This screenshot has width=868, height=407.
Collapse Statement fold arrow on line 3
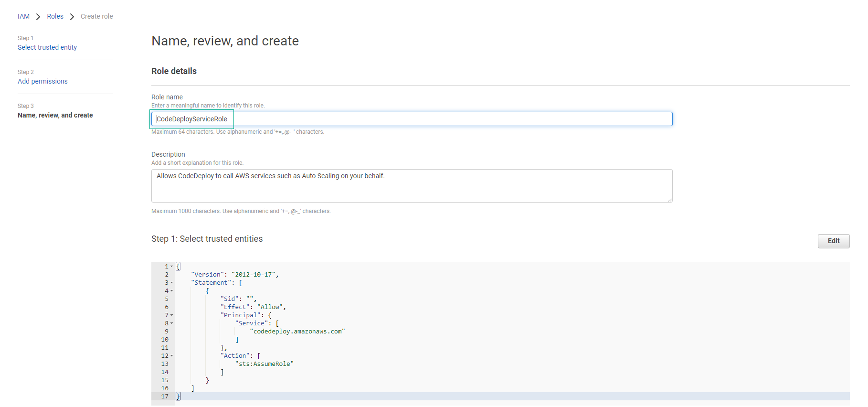pyautogui.click(x=172, y=283)
